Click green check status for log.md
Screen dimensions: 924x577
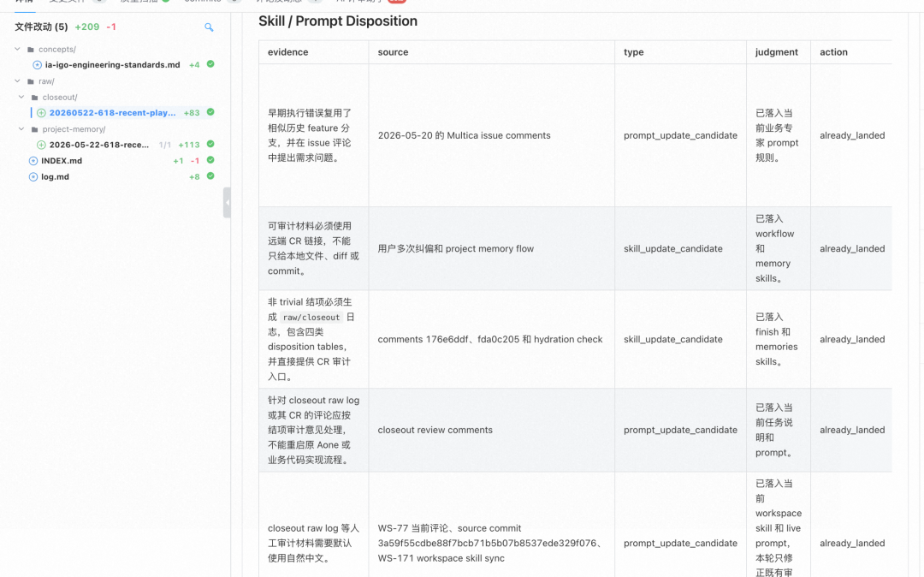pyautogui.click(x=210, y=175)
